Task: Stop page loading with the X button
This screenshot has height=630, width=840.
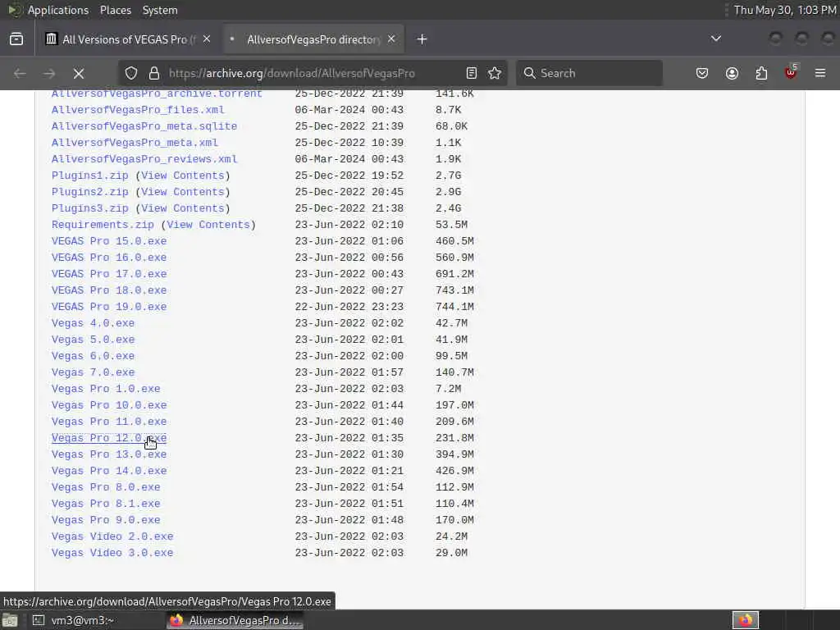Action: click(79, 73)
